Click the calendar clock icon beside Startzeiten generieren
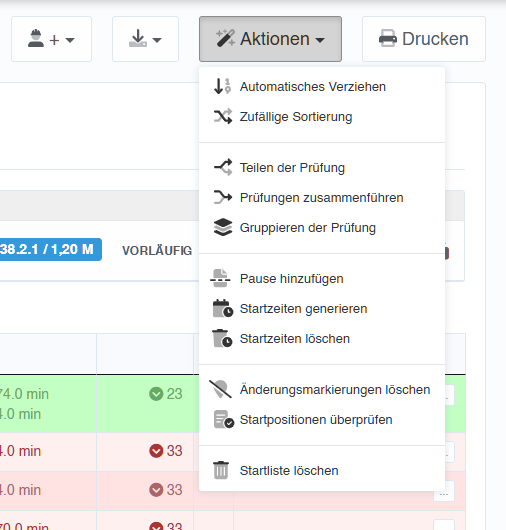The image size is (506, 530). 223,308
